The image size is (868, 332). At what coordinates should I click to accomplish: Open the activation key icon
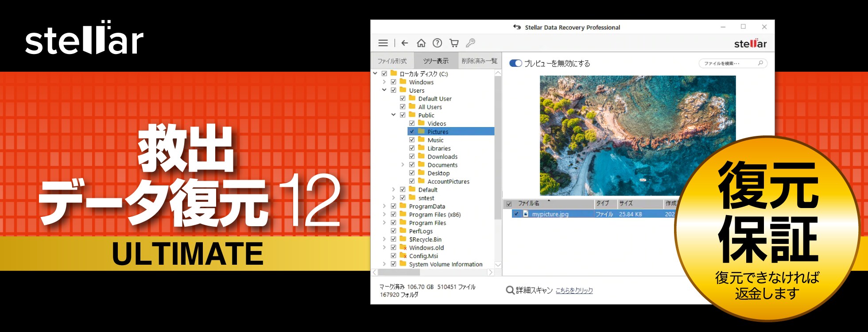point(470,43)
